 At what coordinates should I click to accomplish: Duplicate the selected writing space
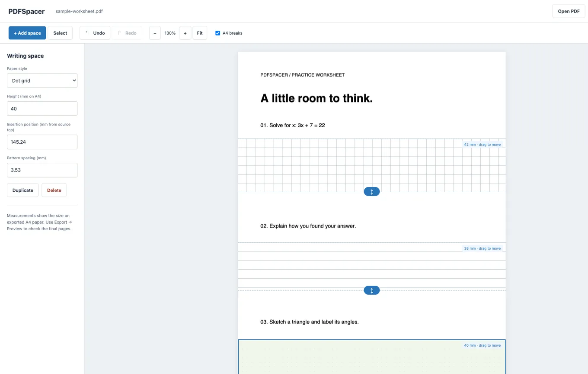[23, 190]
